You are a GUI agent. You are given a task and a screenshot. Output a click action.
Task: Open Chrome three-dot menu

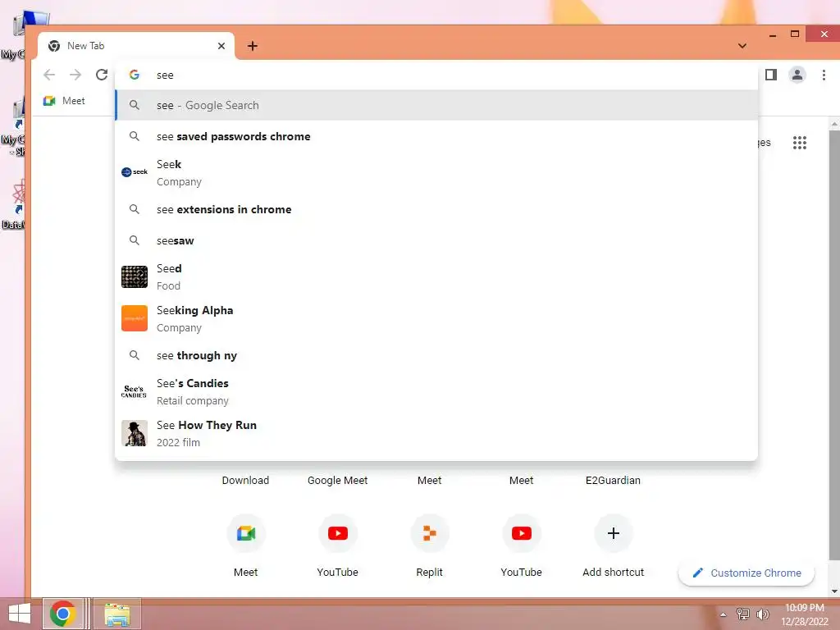coord(824,75)
